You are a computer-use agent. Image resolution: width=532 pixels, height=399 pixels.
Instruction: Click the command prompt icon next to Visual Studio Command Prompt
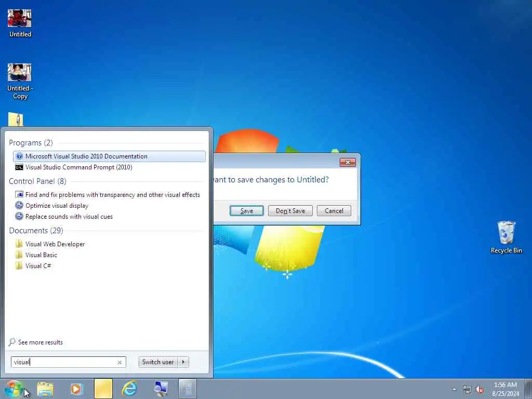tap(19, 167)
